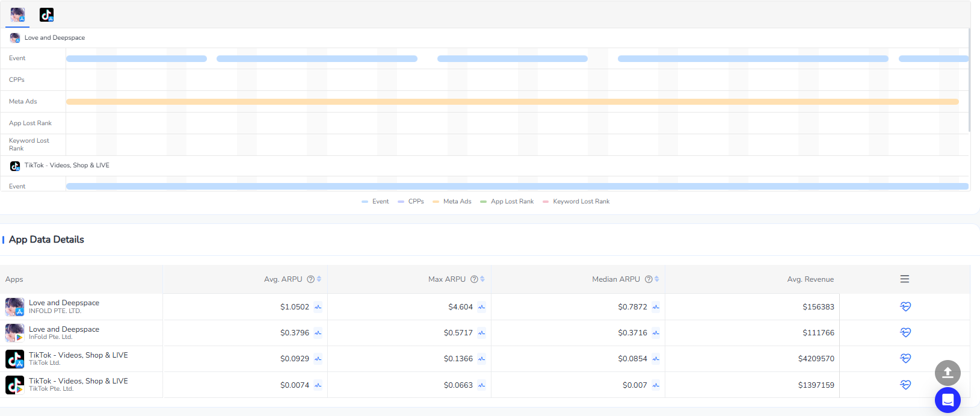Click the App Lost Rank row label
This screenshot has width=980, height=416.
tap(30, 123)
